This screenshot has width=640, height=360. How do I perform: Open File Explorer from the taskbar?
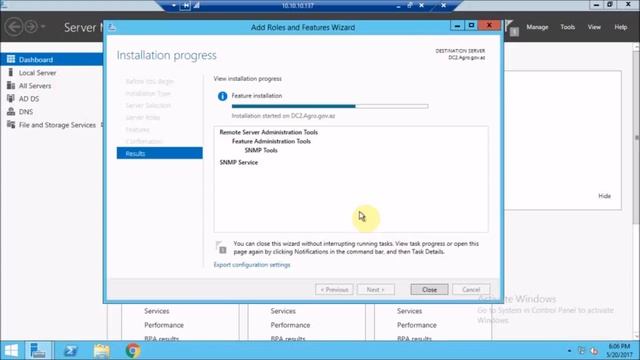(x=101, y=350)
